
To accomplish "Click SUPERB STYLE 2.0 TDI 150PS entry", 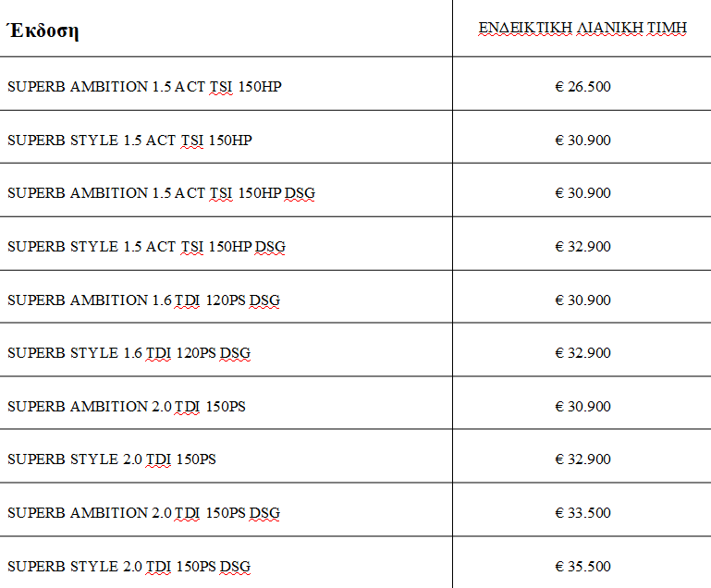I will 112,459.
